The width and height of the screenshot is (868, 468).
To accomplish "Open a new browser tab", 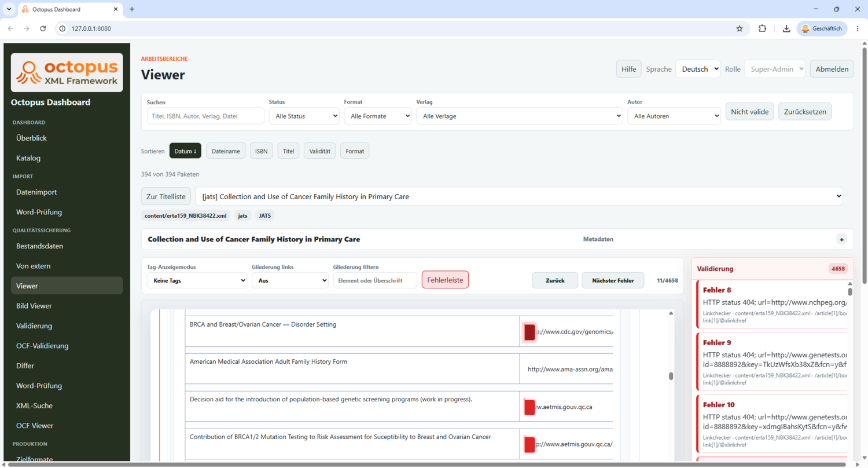I will (132, 9).
